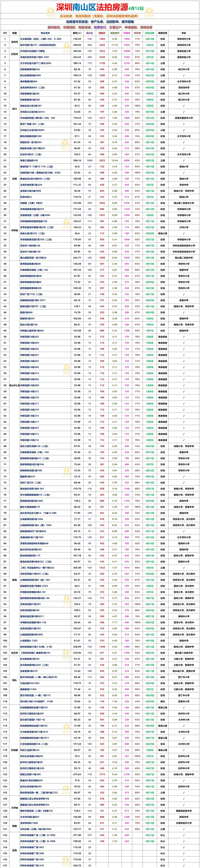Image resolution: width=200 pixels, height=868 pixels.
Task: Select the 学区 column header
Action: pos(184,33)
